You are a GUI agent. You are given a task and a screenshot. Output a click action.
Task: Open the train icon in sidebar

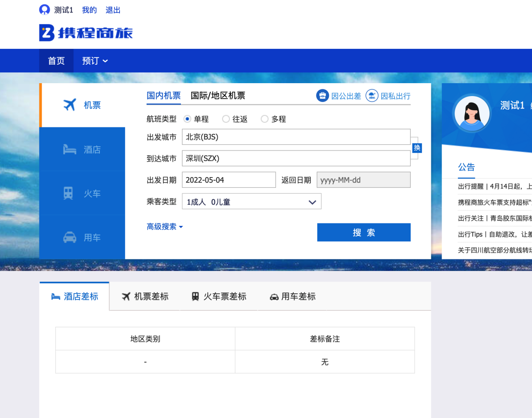pos(68,193)
